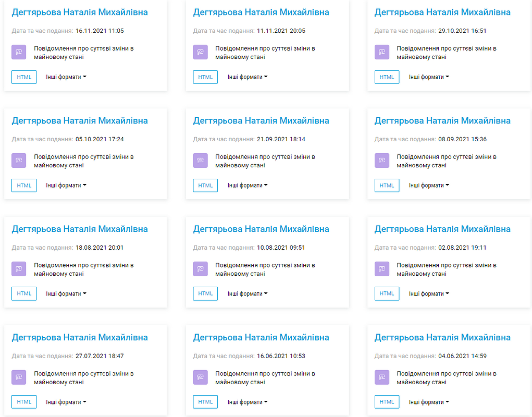
Task: Click purple message icon in 11.11.2021 20:05 card
Action: pos(200,52)
